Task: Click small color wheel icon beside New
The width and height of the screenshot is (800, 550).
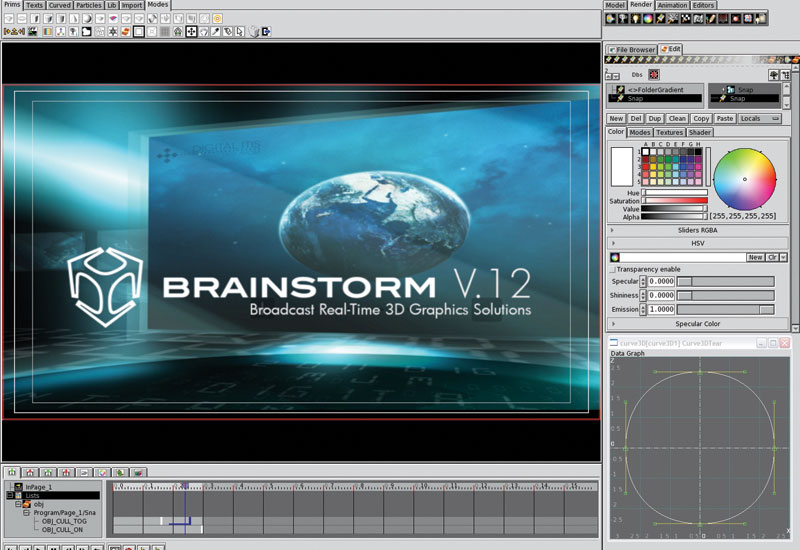Action: (x=615, y=257)
